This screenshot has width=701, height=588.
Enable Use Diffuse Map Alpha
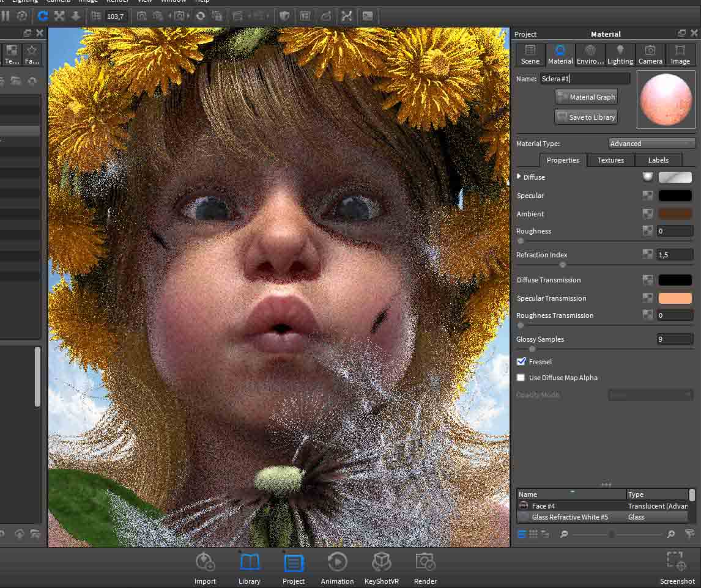(x=521, y=378)
